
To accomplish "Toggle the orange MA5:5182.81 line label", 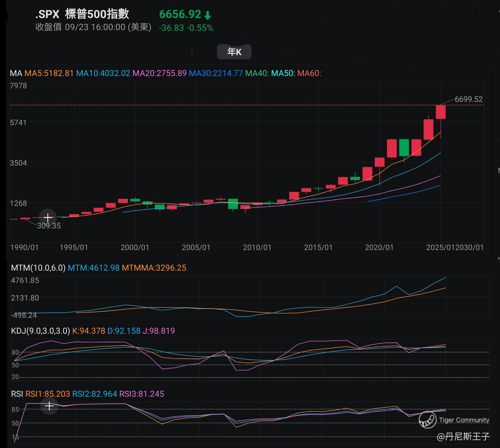I will coord(49,73).
